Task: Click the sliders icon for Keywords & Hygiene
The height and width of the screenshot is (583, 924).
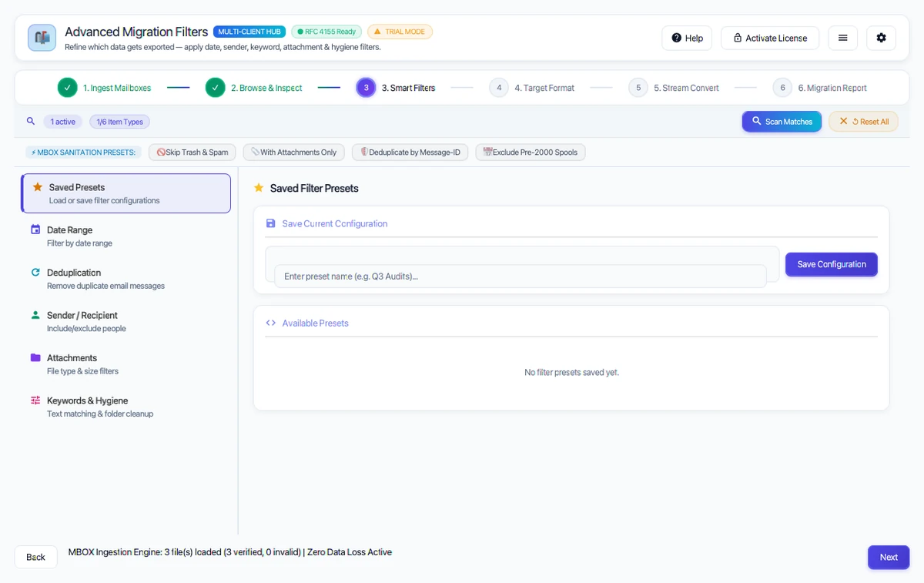Action: pyautogui.click(x=35, y=400)
